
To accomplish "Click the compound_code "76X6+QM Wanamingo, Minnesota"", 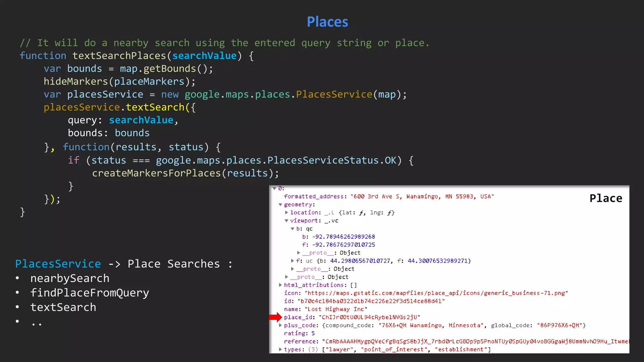I will point(431,325).
